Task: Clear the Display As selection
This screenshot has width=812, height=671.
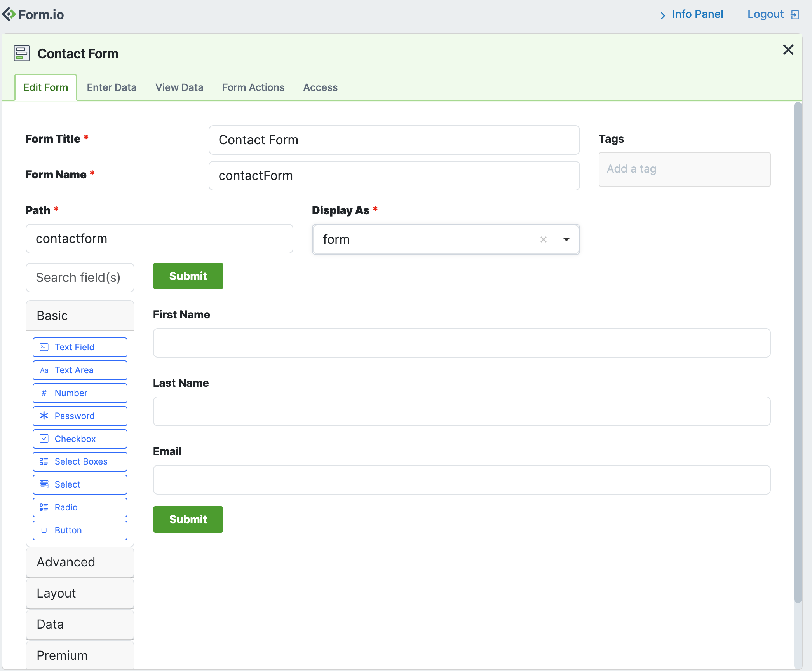Action: [x=544, y=239]
